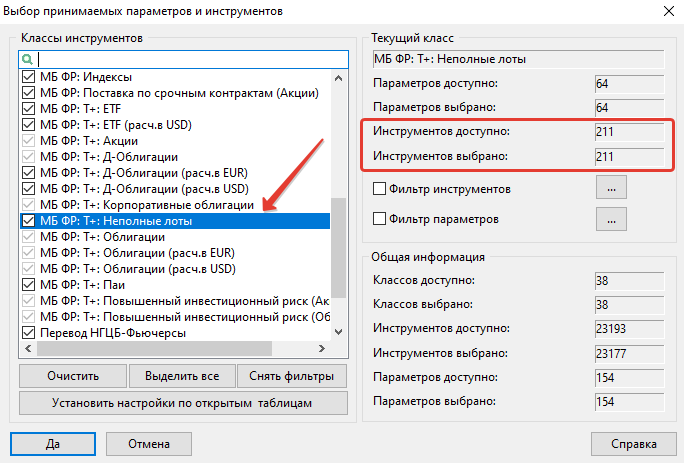Open parameter filter settings ellipsis button
Screen dimensions: 684x463
610,217
